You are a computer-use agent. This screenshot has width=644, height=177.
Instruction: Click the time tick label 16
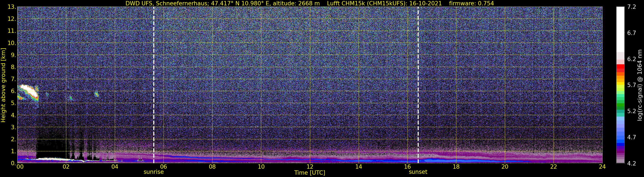click(x=407, y=167)
